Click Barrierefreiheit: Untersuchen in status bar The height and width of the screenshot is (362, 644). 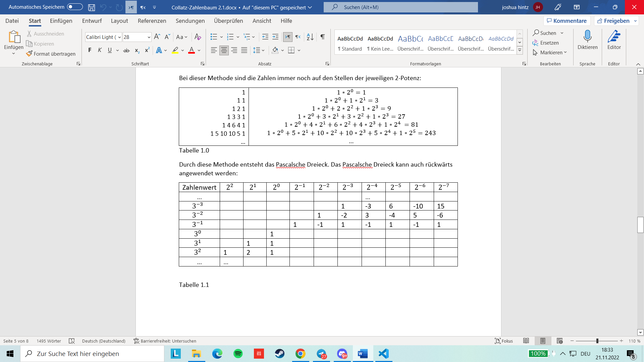pyautogui.click(x=165, y=341)
